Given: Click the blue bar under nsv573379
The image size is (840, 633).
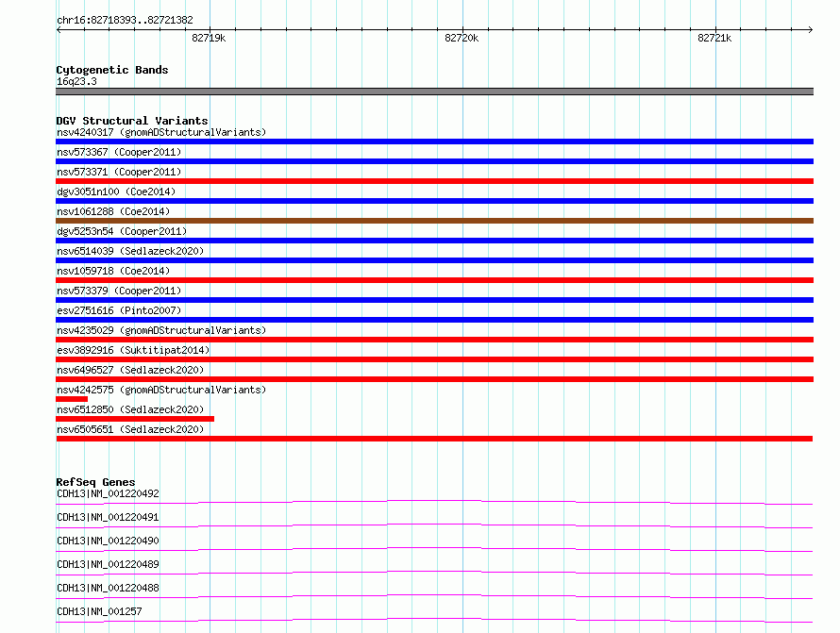Looking at the screenshot, I should tap(434, 300).
